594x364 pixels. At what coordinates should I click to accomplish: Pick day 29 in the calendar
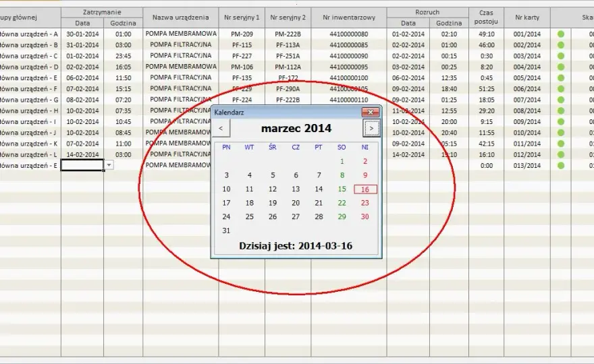(342, 217)
